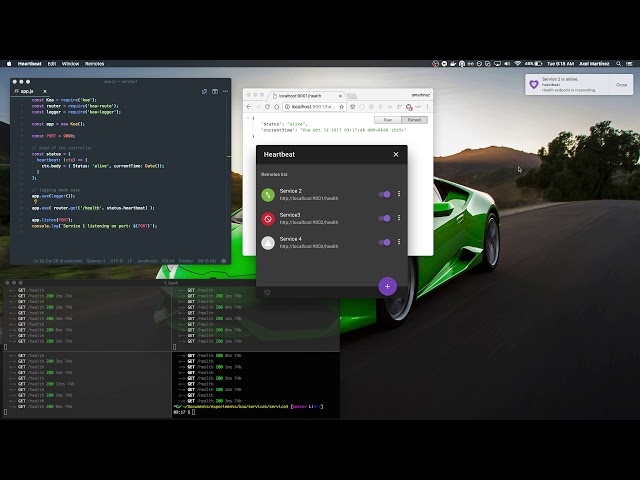Switch JSON viewer to Raw
This screenshot has height=480, width=640.
[x=388, y=120]
